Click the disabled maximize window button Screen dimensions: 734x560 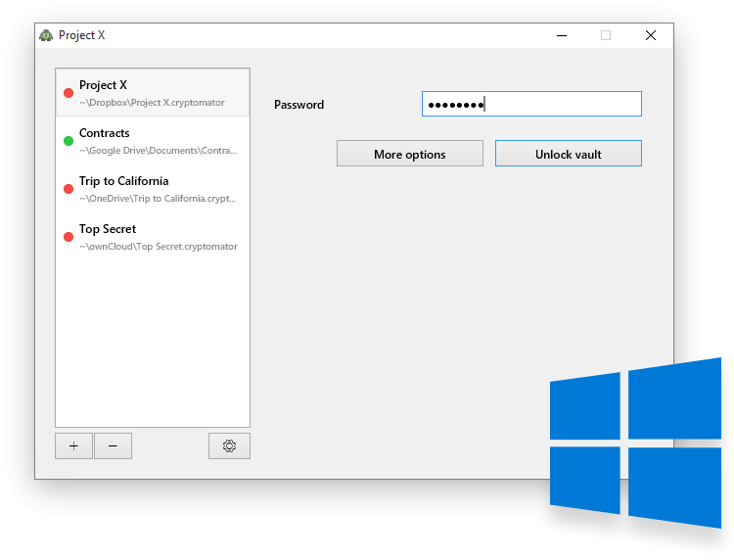click(x=606, y=35)
